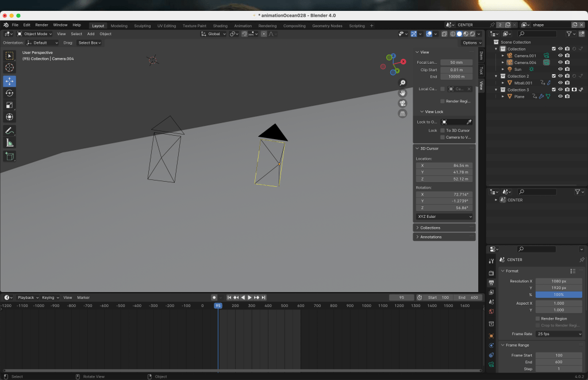Choose the Measure tool
The width and height of the screenshot is (588, 380).
10,143
